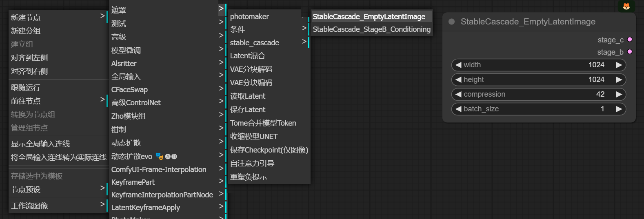Screen dimensions: 644x219
Task: Open ComfyUI-Frame-Interpolation submenu
Action: pos(168,169)
